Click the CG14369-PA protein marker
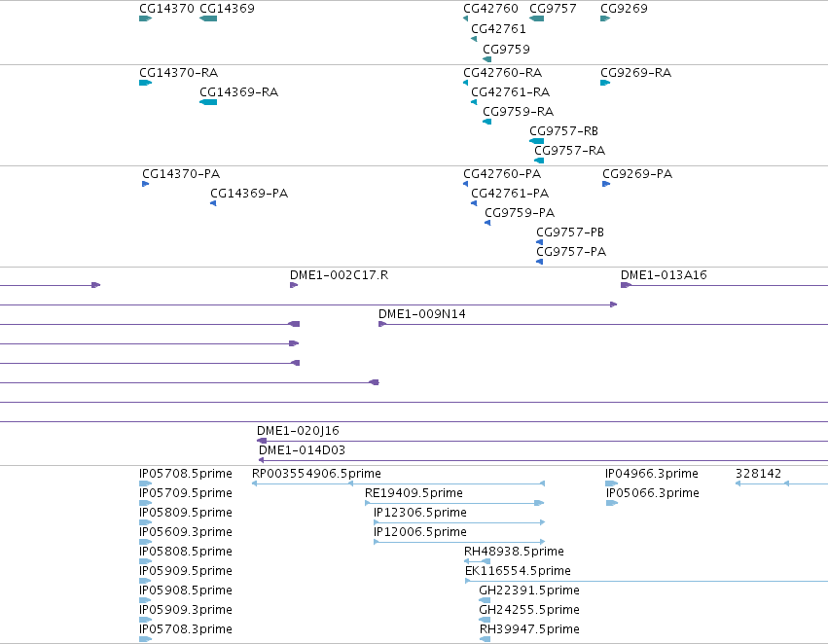This screenshot has height=644, width=828. [x=213, y=203]
